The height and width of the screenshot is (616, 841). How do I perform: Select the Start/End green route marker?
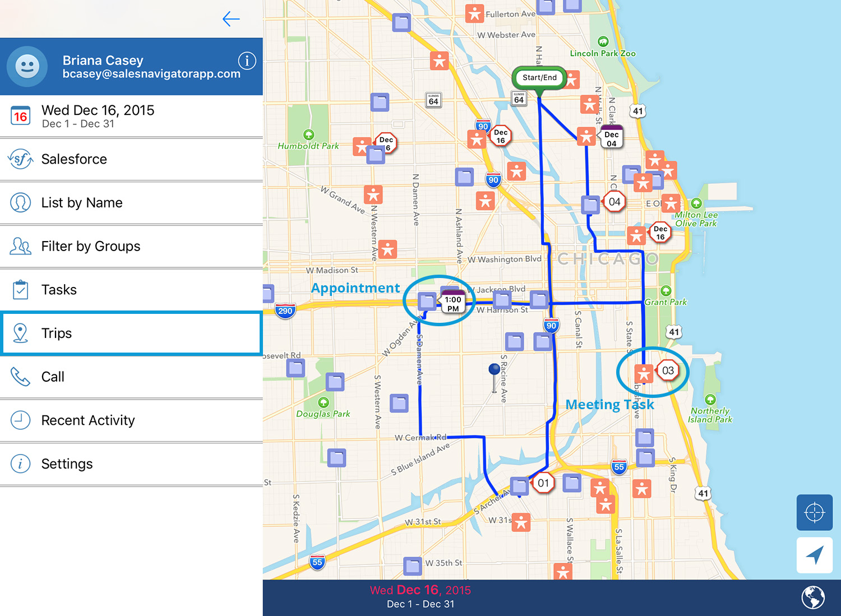pos(539,78)
